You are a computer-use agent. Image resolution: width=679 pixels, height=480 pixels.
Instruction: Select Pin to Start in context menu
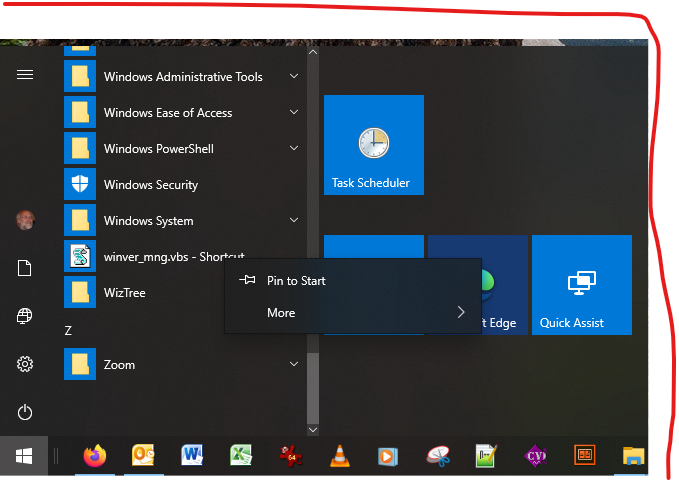pyautogui.click(x=353, y=280)
